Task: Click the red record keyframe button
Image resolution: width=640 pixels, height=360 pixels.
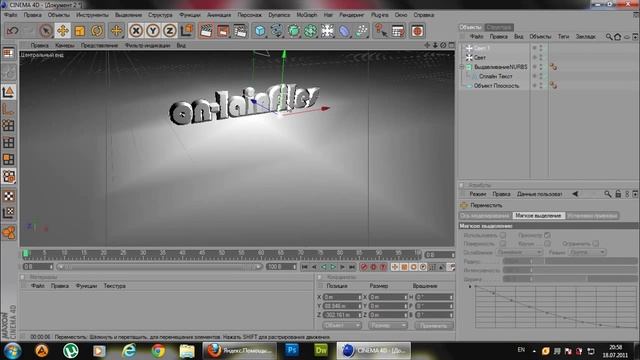Action: click(364, 267)
